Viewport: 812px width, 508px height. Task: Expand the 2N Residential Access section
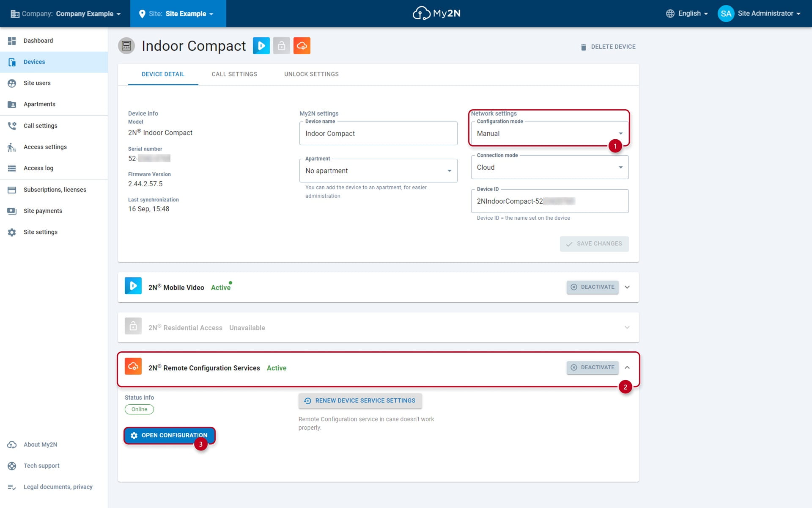tap(627, 327)
